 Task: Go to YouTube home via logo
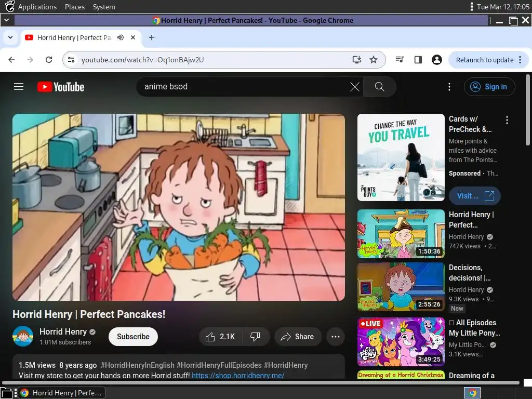[x=61, y=87]
